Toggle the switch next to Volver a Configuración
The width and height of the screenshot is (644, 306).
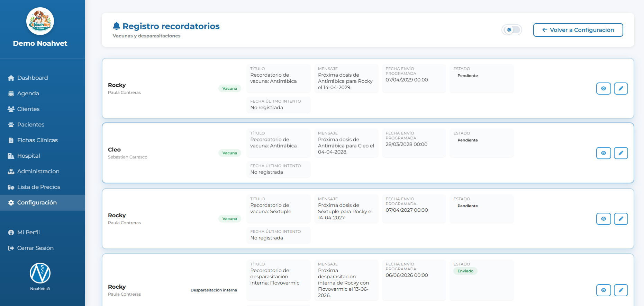pos(512,30)
